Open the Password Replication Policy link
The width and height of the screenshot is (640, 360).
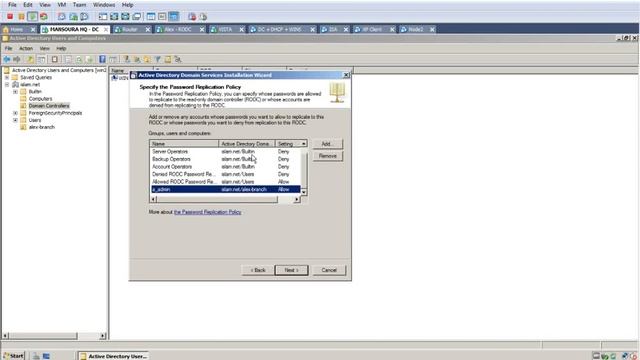coord(207,212)
